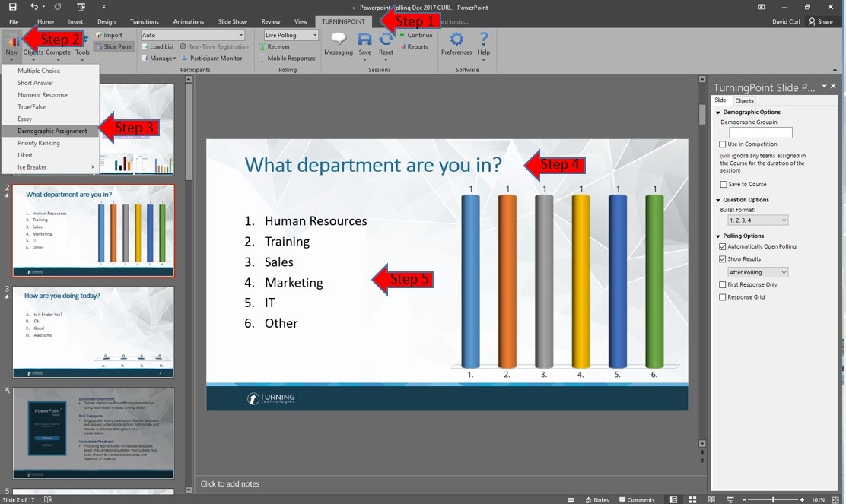Enable Use in Competition checkbox

[x=723, y=144]
